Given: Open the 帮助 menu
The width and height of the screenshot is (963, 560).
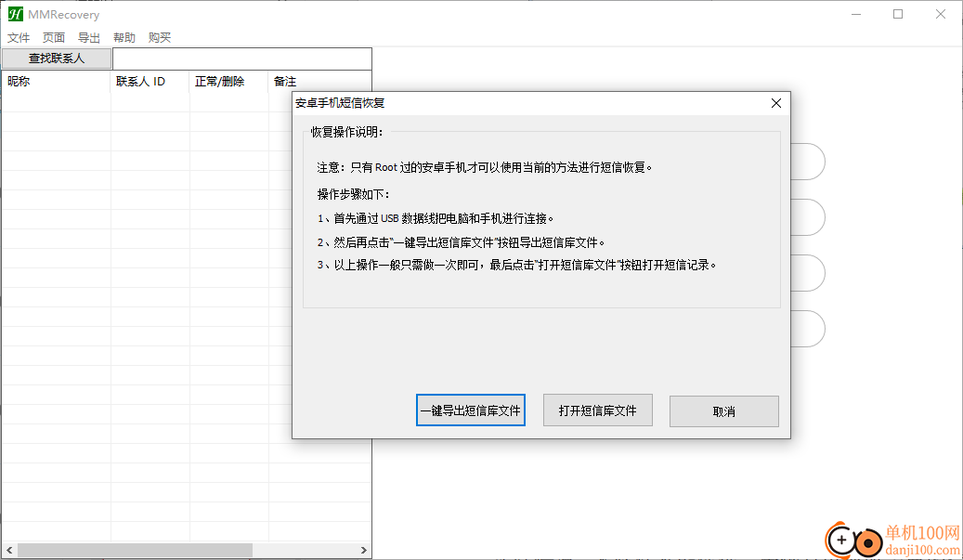Looking at the screenshot, I should coord(124,37).
